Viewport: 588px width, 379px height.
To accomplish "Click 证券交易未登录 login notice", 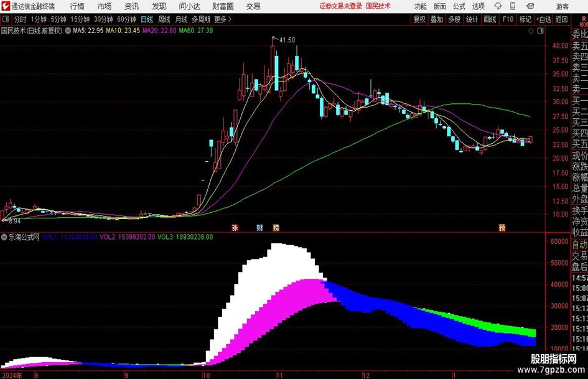I will click(x=340, y=6).
